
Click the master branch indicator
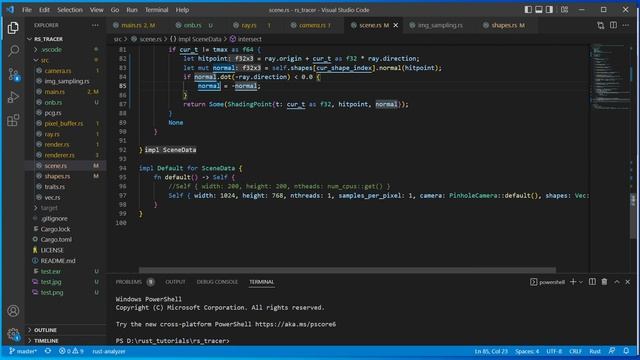point(23,351)
